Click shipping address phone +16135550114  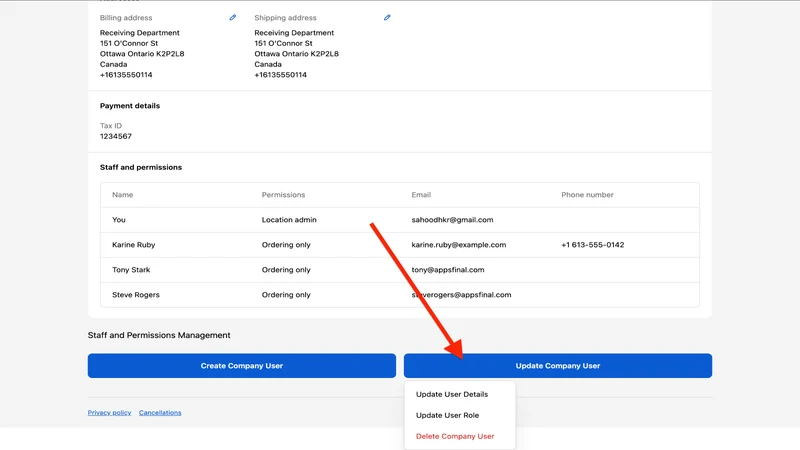281,75
